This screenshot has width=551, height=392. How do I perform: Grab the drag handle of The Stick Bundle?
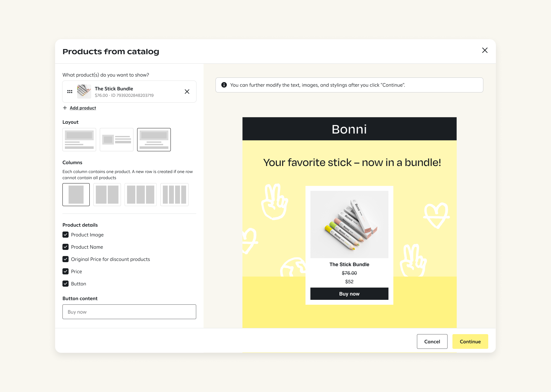[x=70, y=92]
